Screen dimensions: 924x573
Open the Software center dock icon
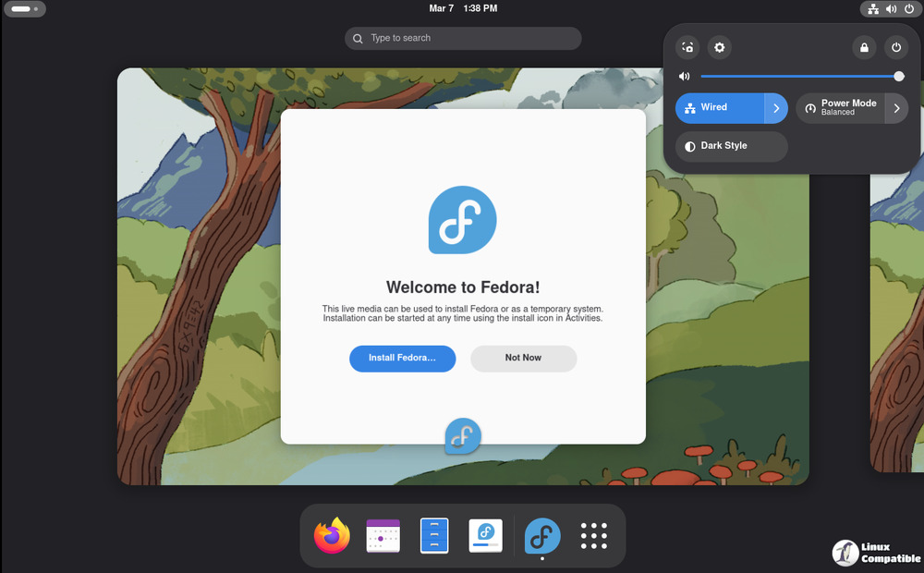click(485, 536)
